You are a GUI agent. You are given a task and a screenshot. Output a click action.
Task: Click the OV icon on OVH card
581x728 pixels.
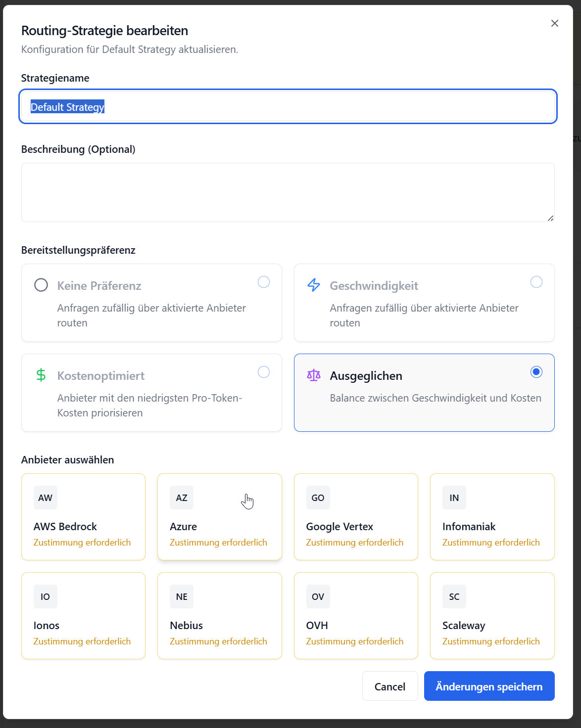coord(317,596)
